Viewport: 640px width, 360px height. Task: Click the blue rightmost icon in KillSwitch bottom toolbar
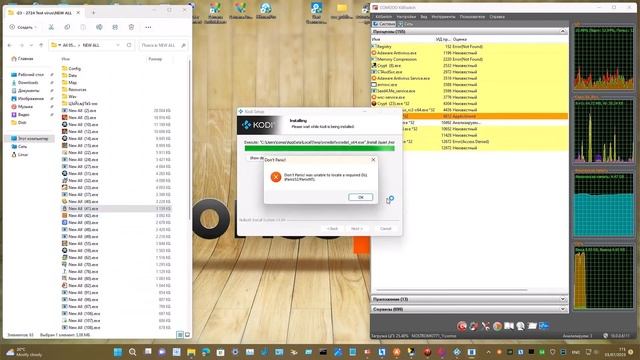pyautogui.click(x=544, y=326)
